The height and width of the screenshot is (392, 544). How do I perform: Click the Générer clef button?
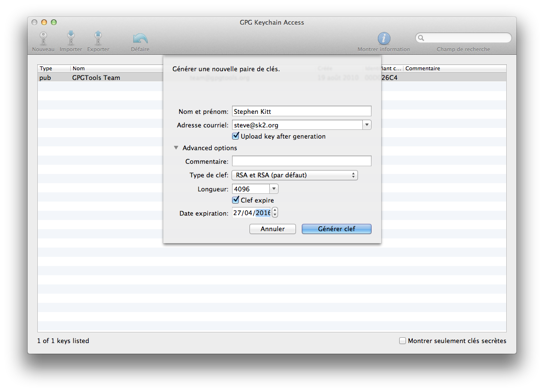pos(336,229)
